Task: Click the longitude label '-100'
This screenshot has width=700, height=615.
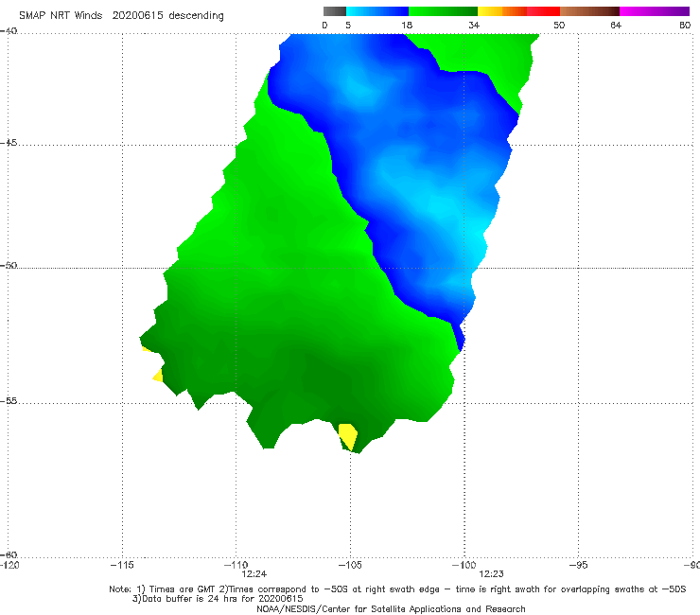Action: [x=464, y=565]
